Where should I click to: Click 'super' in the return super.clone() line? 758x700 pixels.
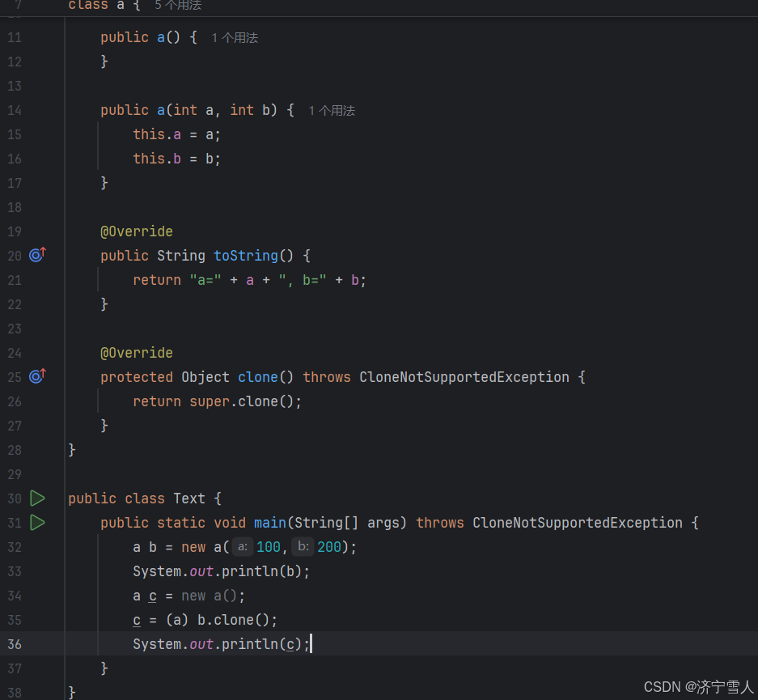click(x=210, y=401)
